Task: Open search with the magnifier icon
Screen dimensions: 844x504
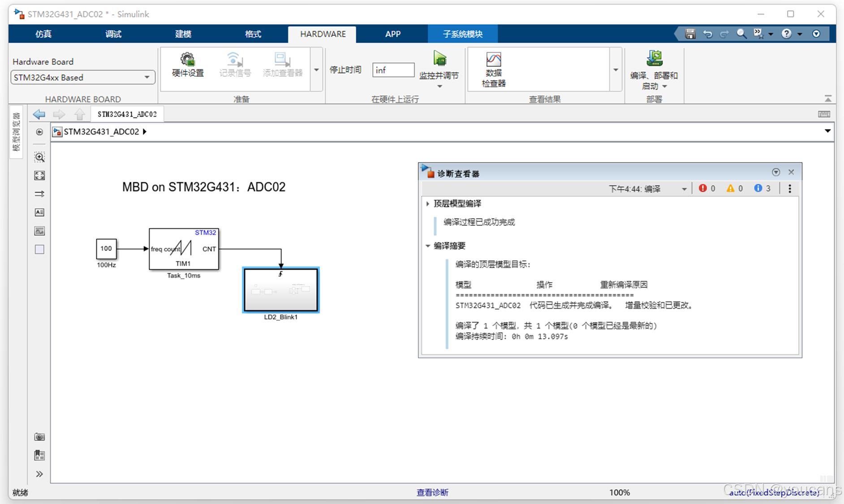Action: coord(741,34)
